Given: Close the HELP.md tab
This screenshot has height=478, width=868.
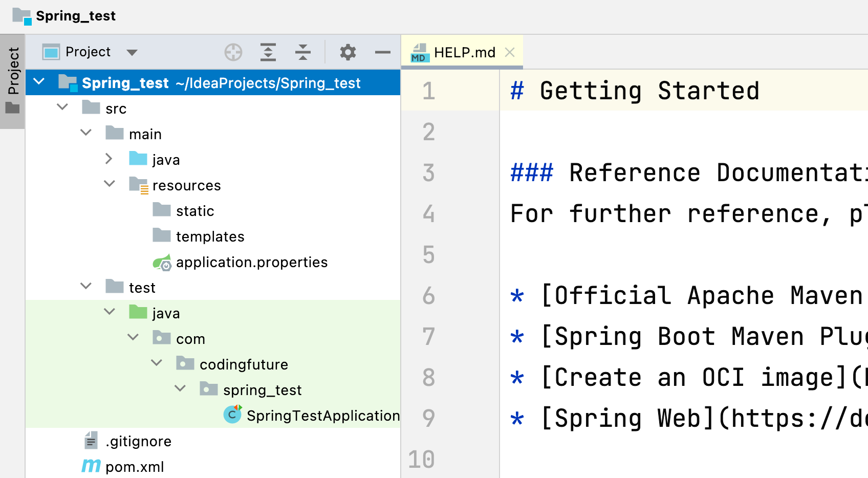Looking at the screenshot, I should (x=510, y=52).
